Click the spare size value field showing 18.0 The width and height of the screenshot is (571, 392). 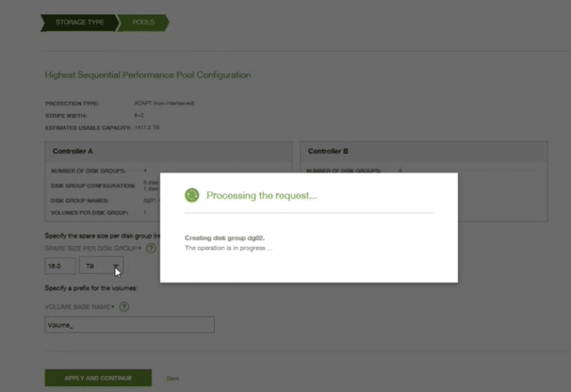(x=60, y=266)
